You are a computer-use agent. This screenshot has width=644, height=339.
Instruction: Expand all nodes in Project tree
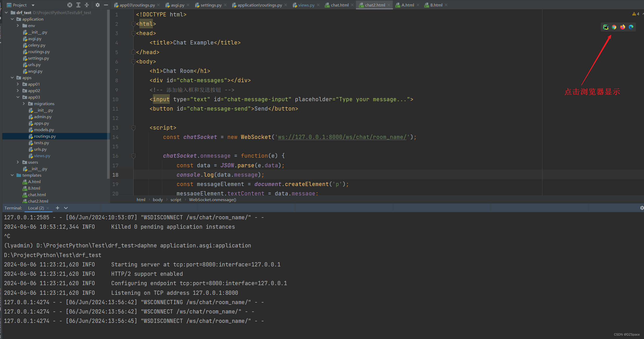coord(78,5)
